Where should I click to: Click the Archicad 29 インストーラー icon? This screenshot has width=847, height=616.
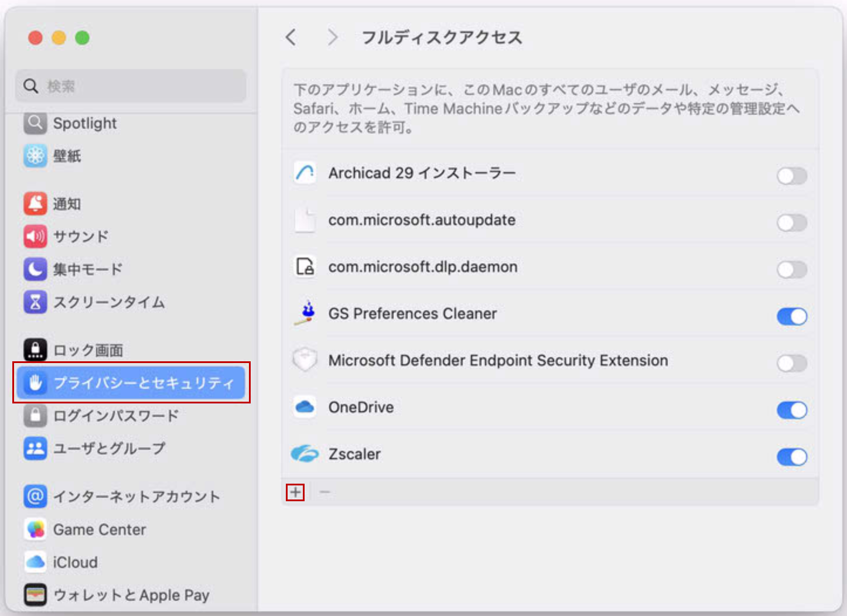pos(304,173)
